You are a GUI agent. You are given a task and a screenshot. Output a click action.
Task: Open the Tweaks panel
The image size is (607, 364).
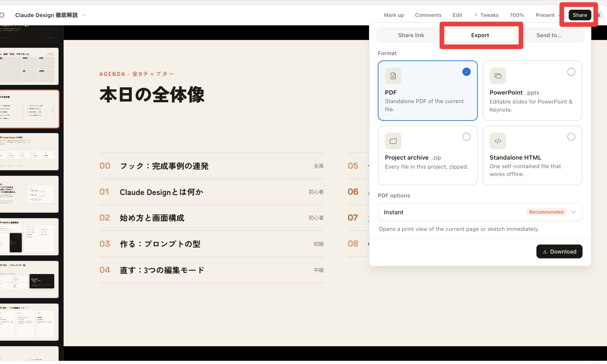click(486, 15)
